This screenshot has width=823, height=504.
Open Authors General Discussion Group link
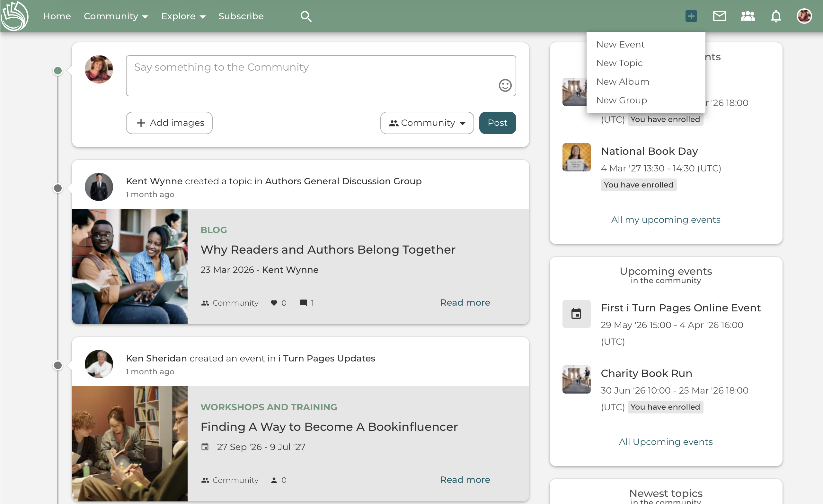click(x=343, y=181)
